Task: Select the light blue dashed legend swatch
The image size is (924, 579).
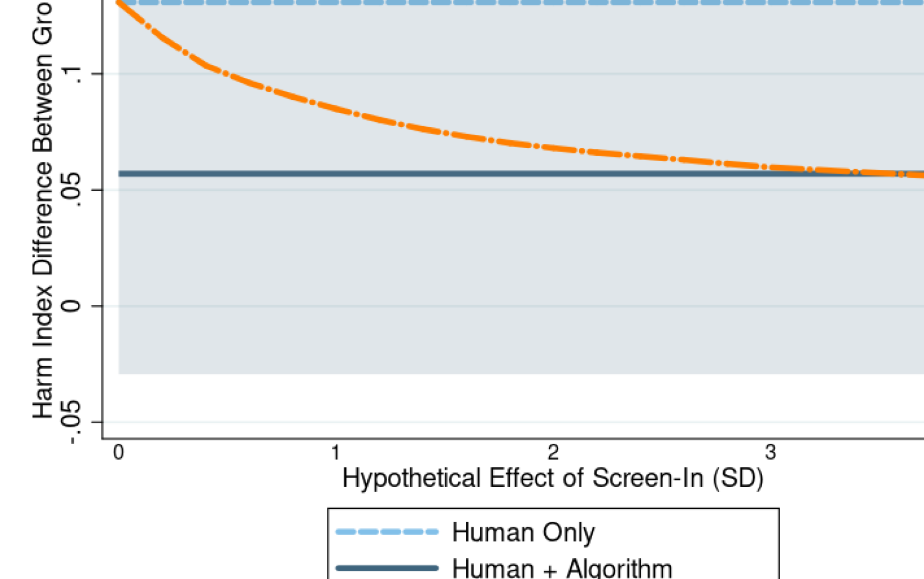Action: point(387,531)
